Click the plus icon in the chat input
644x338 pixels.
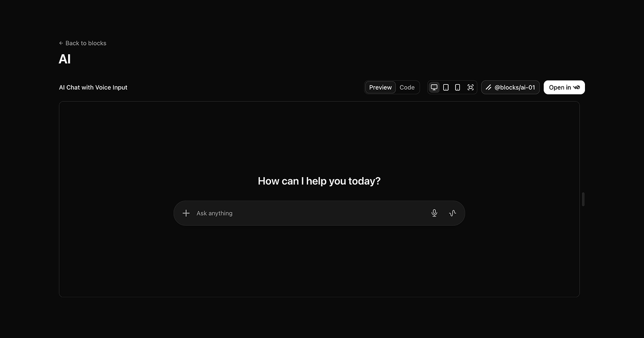point(186,213)
